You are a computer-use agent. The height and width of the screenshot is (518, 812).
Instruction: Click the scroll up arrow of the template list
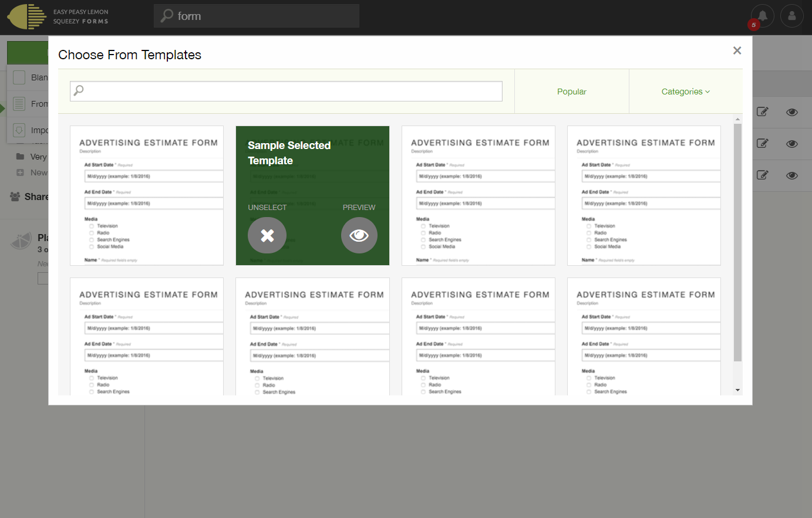coord(737,119)
